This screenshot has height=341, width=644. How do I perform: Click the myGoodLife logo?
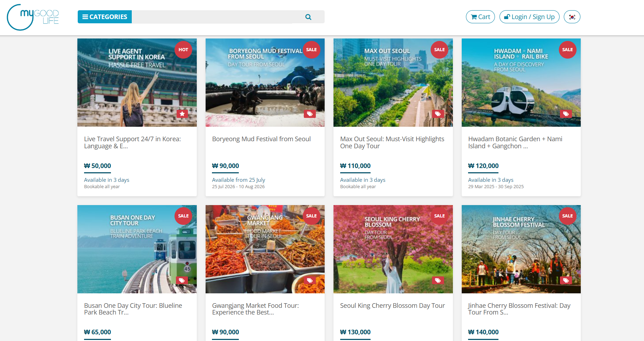33,17
